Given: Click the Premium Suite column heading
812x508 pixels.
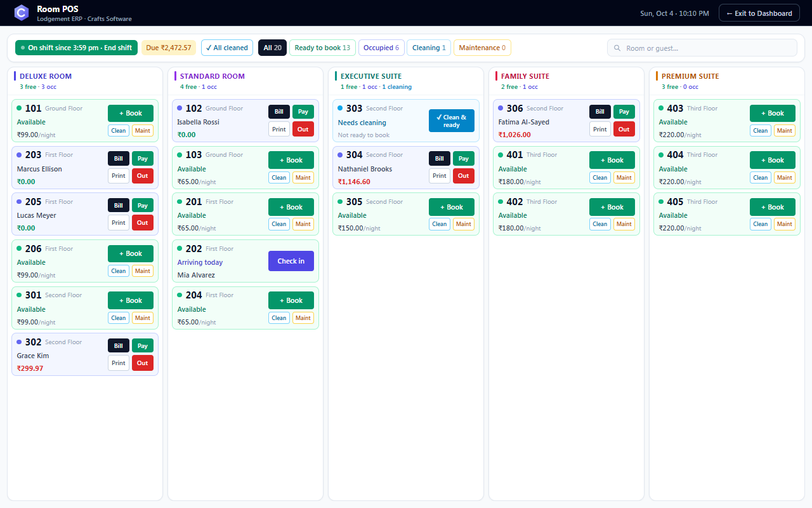Looking at the screenshot, I should 691,76.
